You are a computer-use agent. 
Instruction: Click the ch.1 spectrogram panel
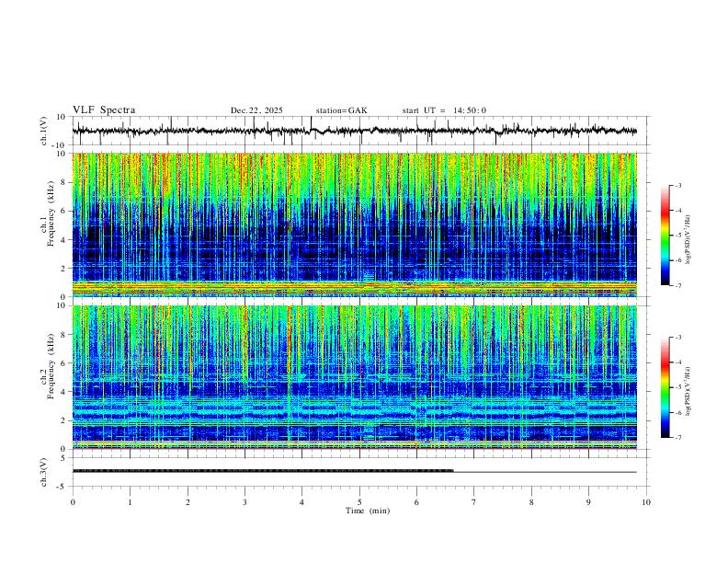pos(354,224)
